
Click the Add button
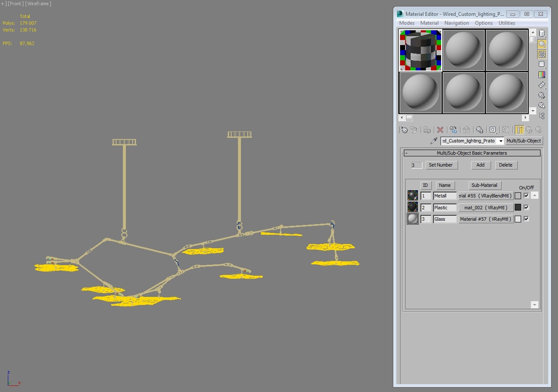[481, 165]
